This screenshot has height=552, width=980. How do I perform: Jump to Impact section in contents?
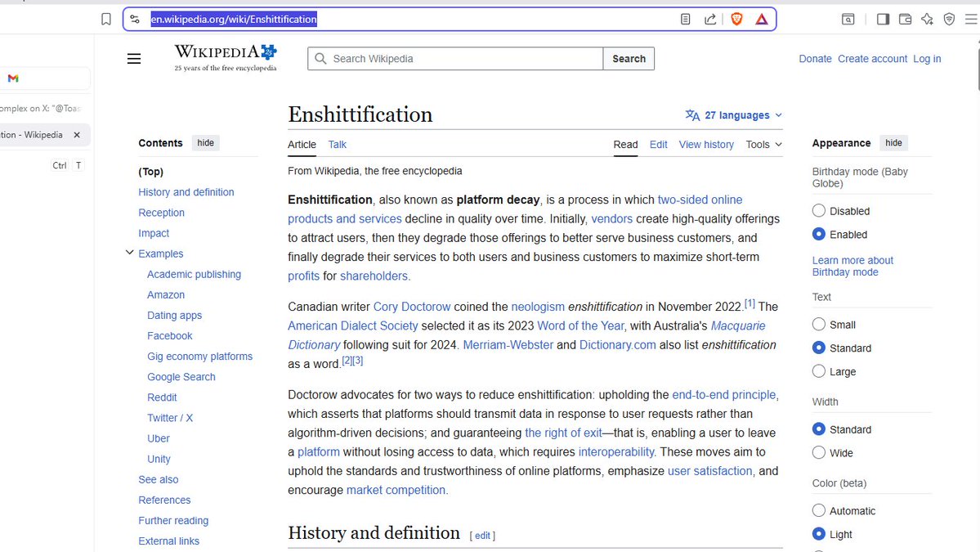click(x=154, y=233)
